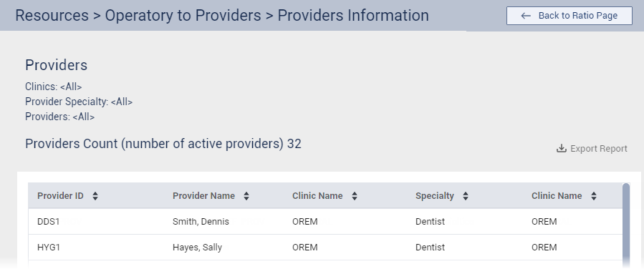644x269 pixels.
Task: Click the Hayes, Sally name cell
Action: (x=197, y=248)
